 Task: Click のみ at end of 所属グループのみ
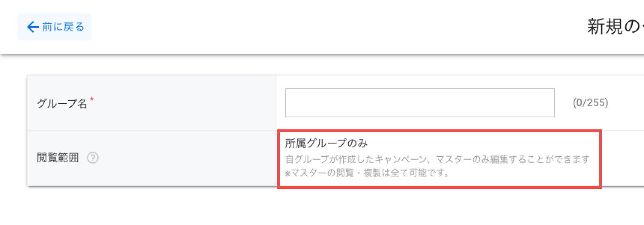pos(357,143)
